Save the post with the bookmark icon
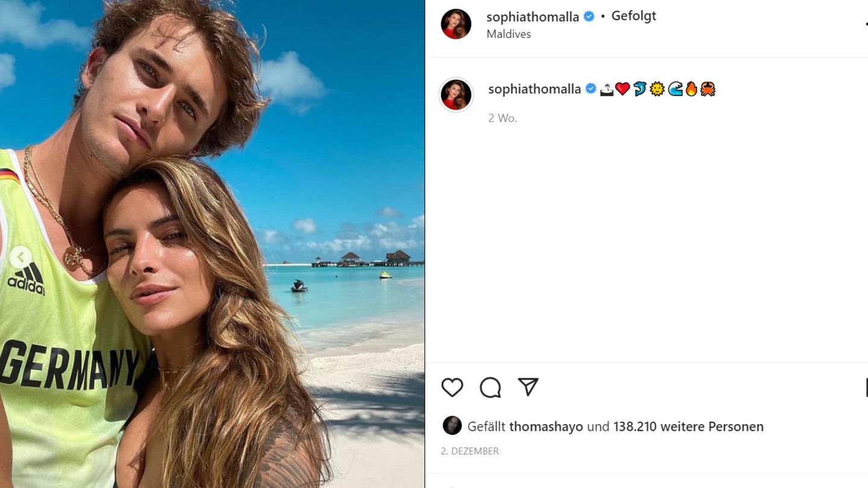868x488 pixels. click(x=866, y=387)
